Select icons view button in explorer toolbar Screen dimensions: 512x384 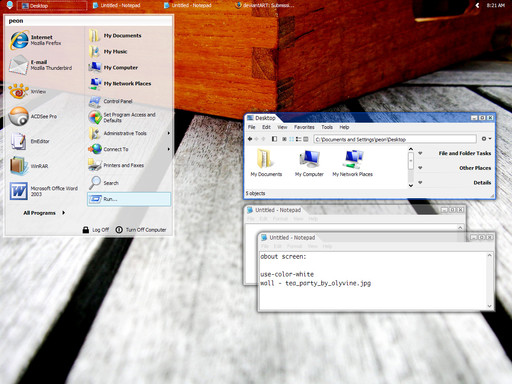292,139
